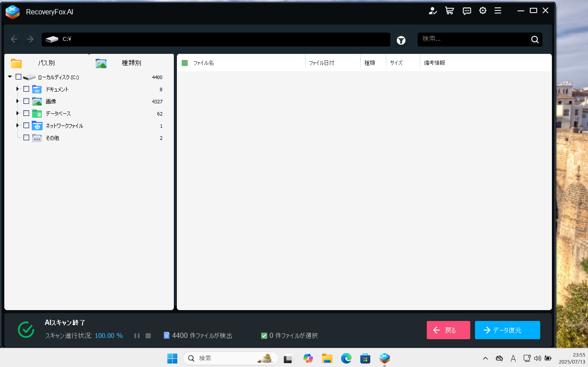This screenshot has height=367, width=588.
Task: Open the hamburger menu icon
Action: (498, 10)
